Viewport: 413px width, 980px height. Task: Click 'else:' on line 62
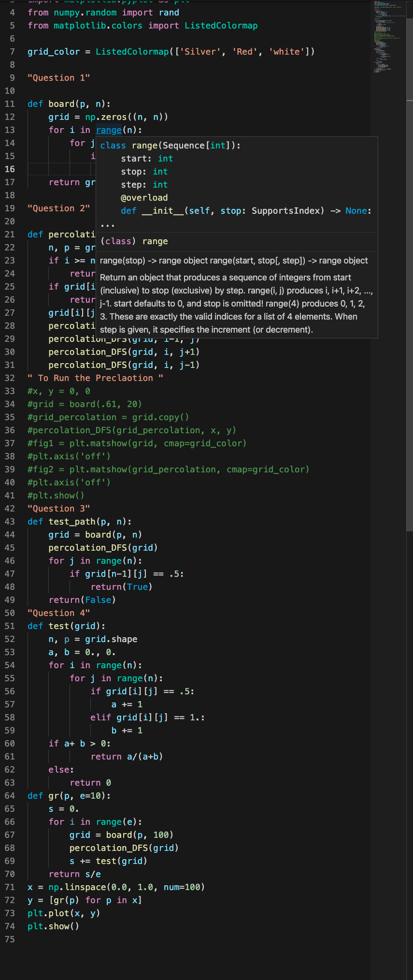tap(61, 770)
